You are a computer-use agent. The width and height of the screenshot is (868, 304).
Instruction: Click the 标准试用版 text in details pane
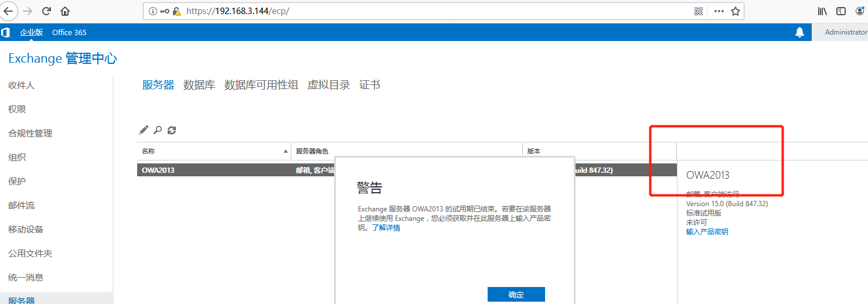coord(704,213)
